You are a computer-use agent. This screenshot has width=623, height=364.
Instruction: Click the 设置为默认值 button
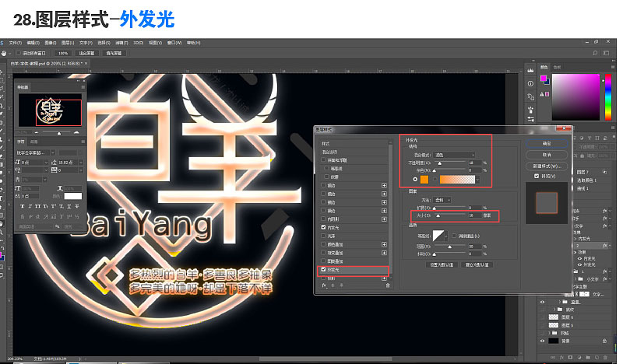click(x=442, y=264)
